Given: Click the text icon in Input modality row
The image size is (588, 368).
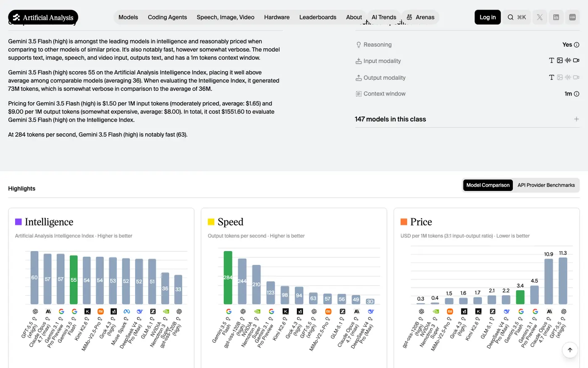Looking at the screenshot, I should [551, 61].
